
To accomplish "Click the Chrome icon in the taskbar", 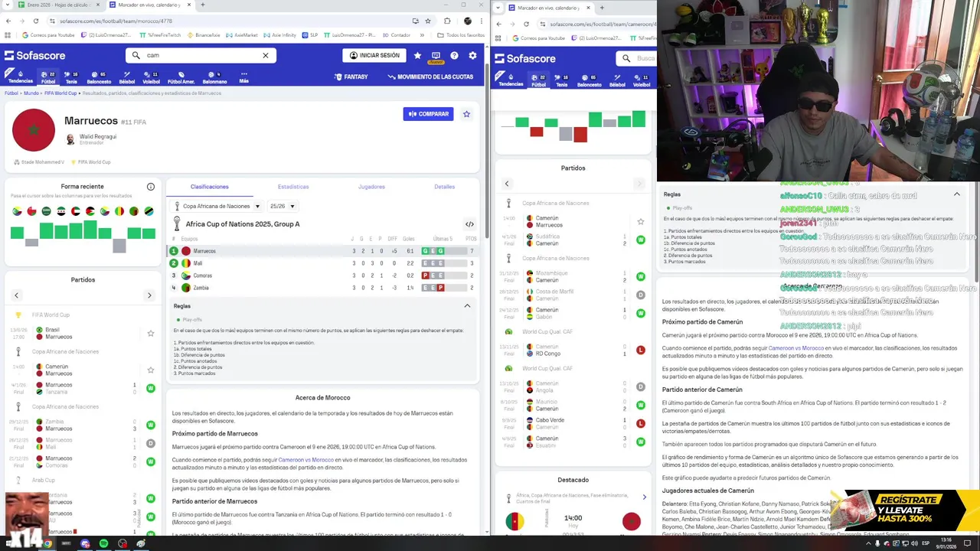I will (x=47, y=543).
